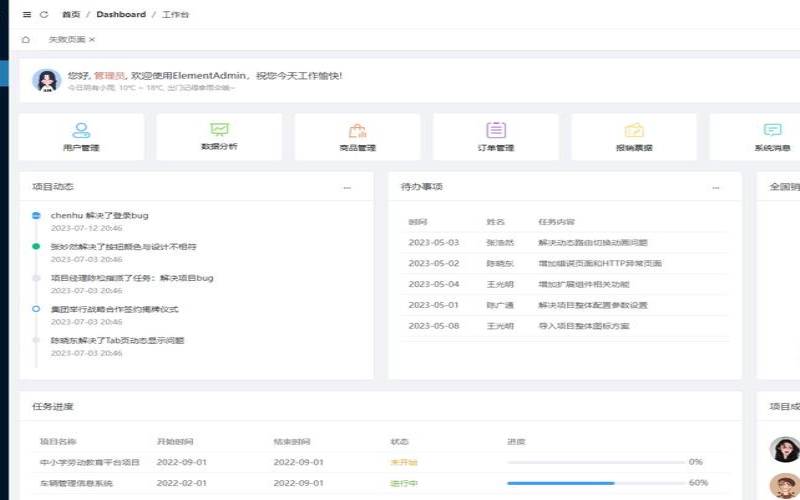Click timeline entry 'chenhu 解决了登录bug'
Image resolution: width=800 pixels, height=500 pixels.
tap(99, 215)
